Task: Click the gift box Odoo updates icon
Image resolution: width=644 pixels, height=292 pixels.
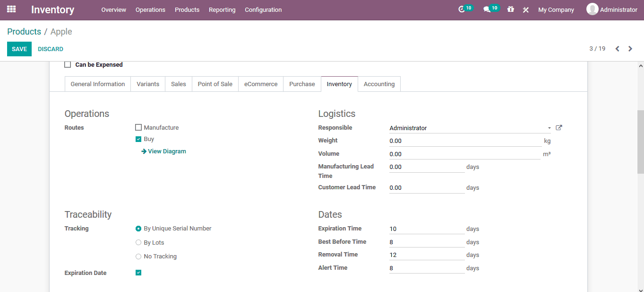Action: tap(511, 9)
